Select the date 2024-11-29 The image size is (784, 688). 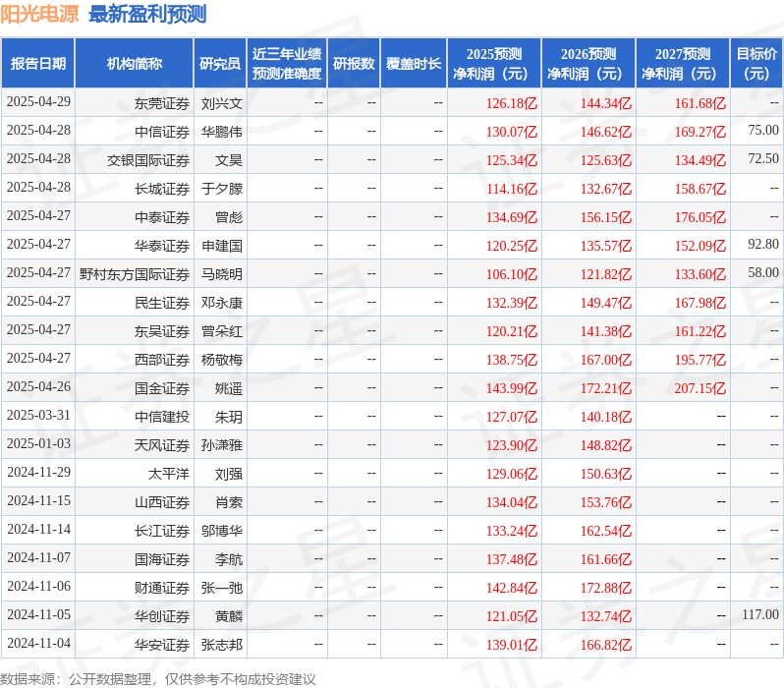pos(38,473)
